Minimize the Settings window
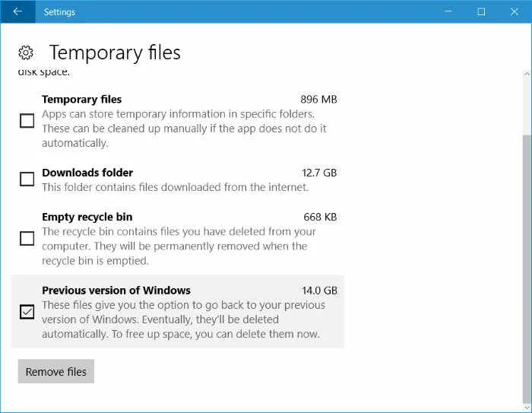This screenshot has height=413, width=532. [x=448, y=11]
